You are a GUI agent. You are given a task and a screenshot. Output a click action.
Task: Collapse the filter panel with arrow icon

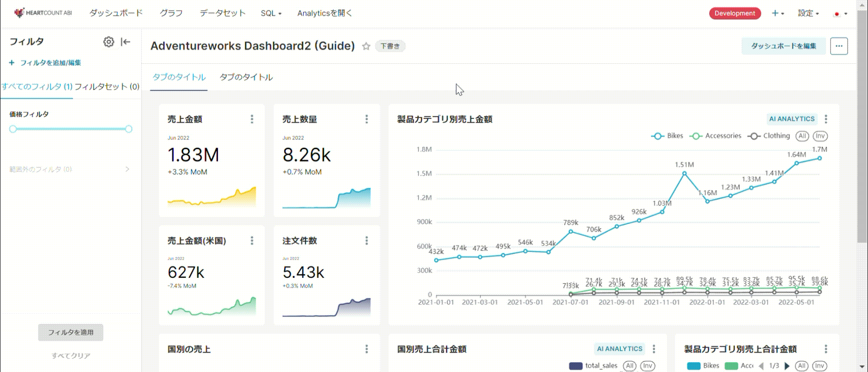coord(126,42)
